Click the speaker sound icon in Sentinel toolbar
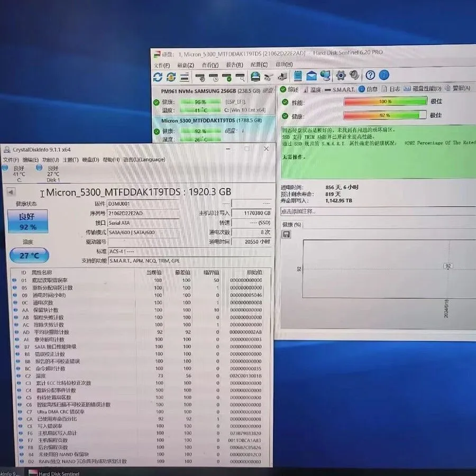Screen dimensions: 476x476 click(x=354, y=75)
